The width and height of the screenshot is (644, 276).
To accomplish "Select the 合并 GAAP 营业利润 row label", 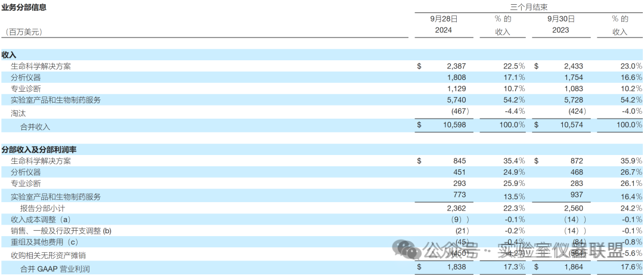I will tap(54, 269).
